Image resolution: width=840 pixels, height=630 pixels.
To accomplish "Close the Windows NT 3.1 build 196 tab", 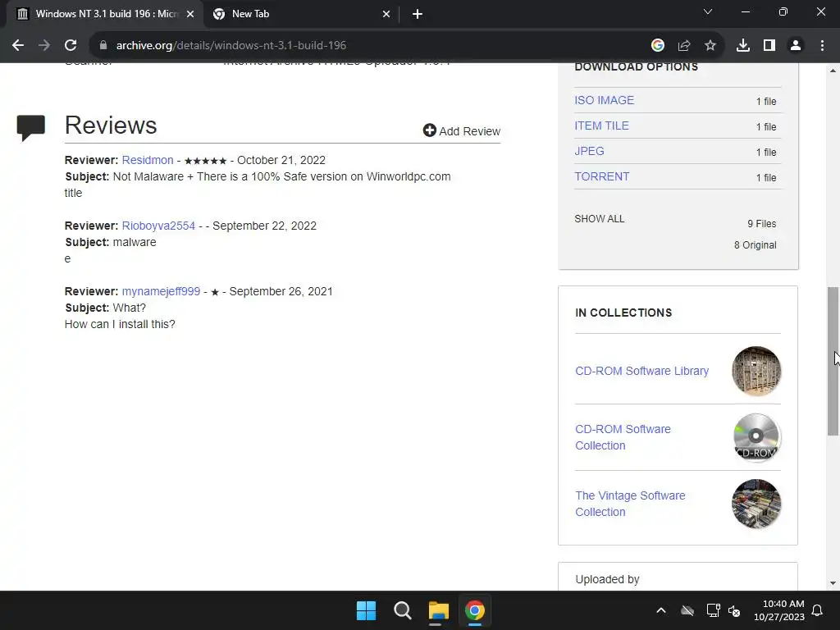I will (190, 15).
